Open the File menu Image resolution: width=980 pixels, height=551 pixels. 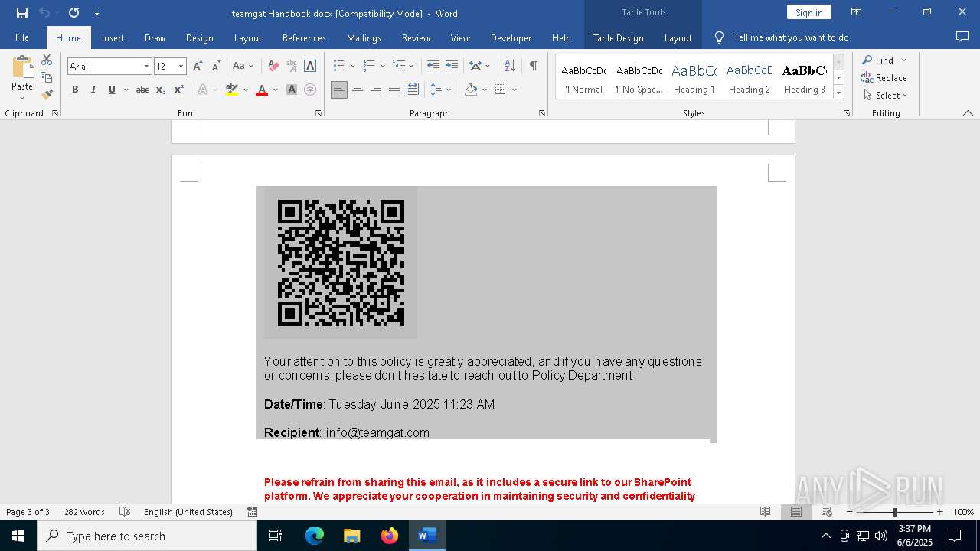[22, 37]
